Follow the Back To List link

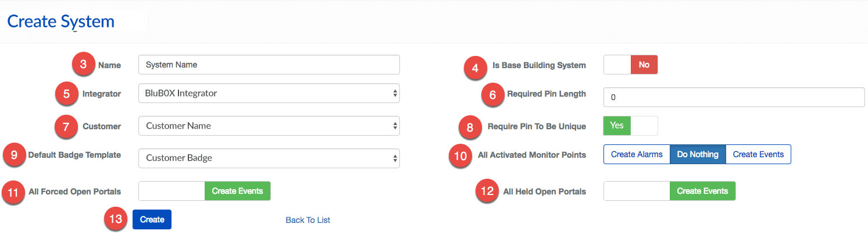[308, 220]
